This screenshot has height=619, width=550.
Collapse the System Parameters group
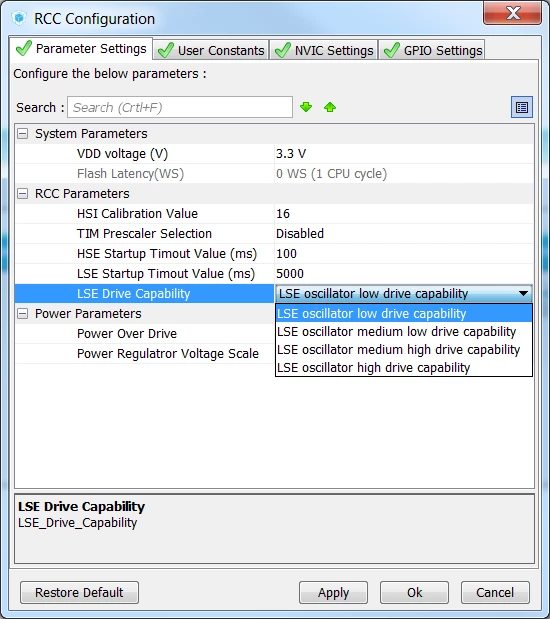tap(23, 134)
